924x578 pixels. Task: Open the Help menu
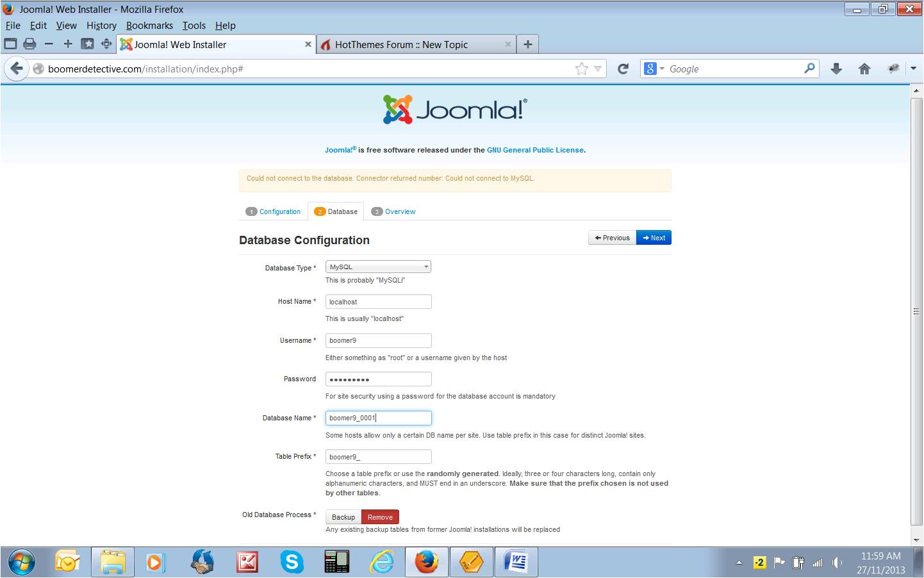[x=226, y=26]
